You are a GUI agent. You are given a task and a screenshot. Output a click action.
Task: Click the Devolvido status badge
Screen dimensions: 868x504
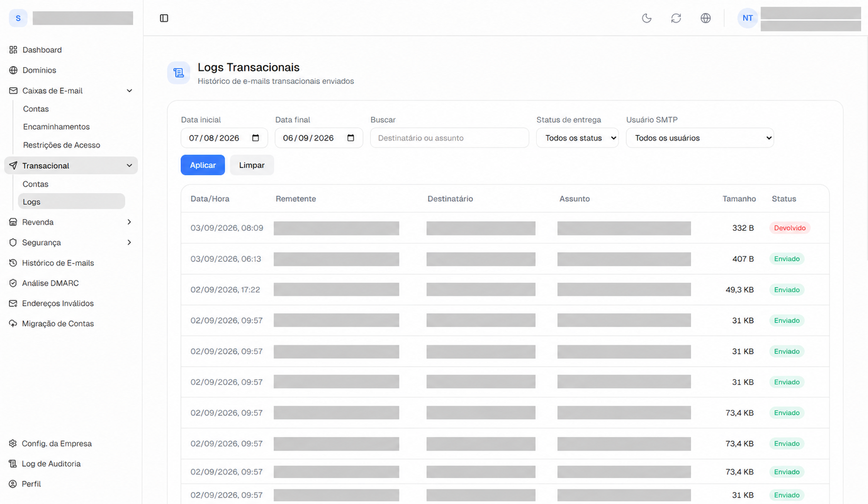[x=790, y=228]
